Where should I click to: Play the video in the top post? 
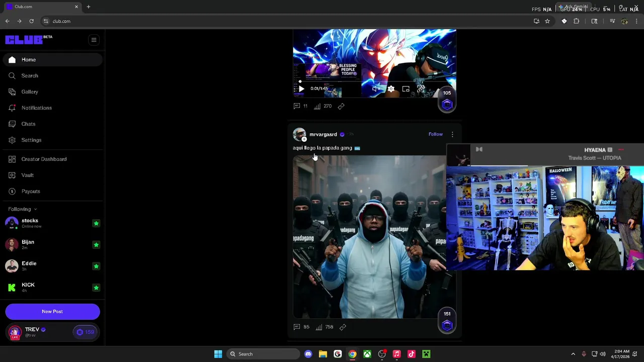301,89
